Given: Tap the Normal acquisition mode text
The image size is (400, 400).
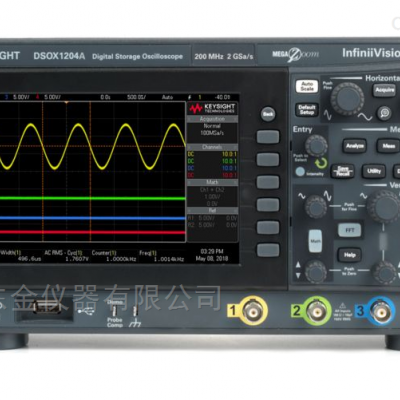Looking at the screenshot, I should point(212,126).
